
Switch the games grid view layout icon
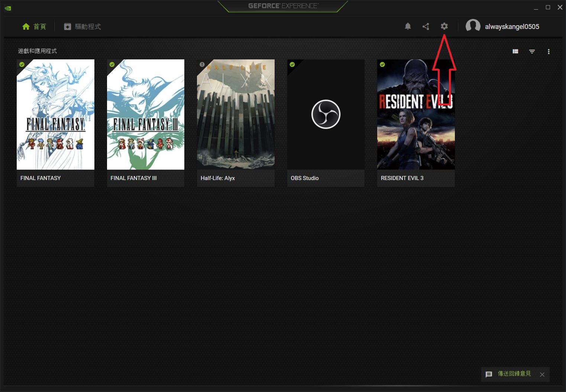click(x=515, y=52)
